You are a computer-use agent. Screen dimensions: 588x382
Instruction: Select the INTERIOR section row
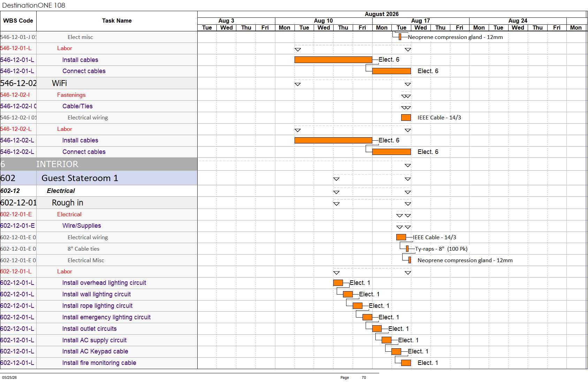[x=99, y=164]
